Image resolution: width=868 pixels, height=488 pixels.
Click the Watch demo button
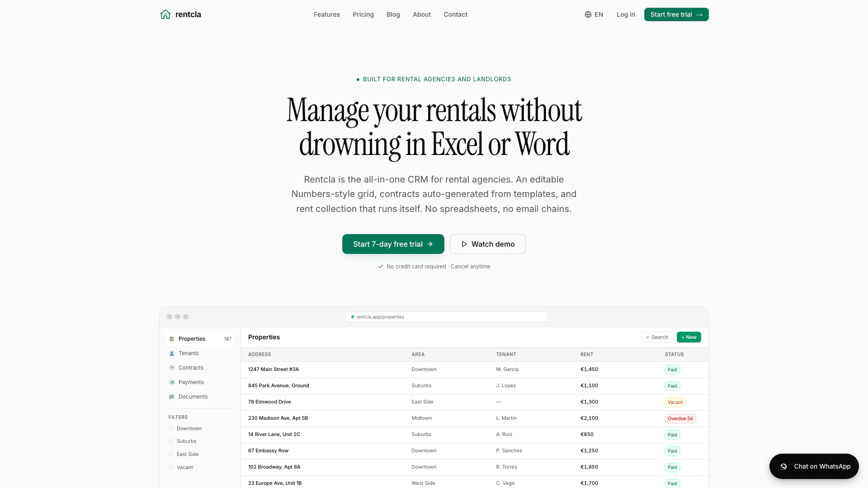point(487,244)
